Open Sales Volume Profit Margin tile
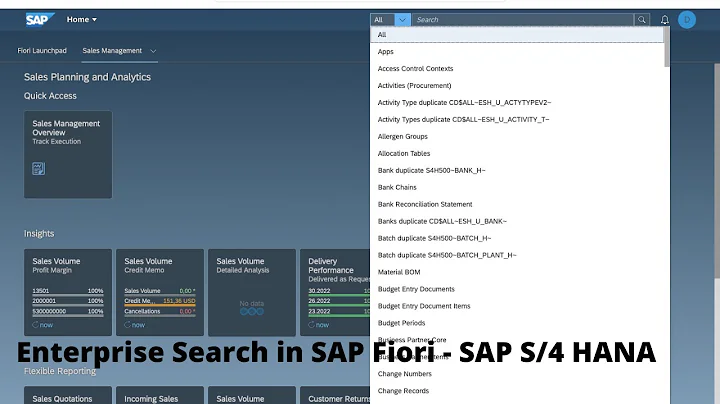The height and width of the screenshot is (404, 720). (68, 292)
